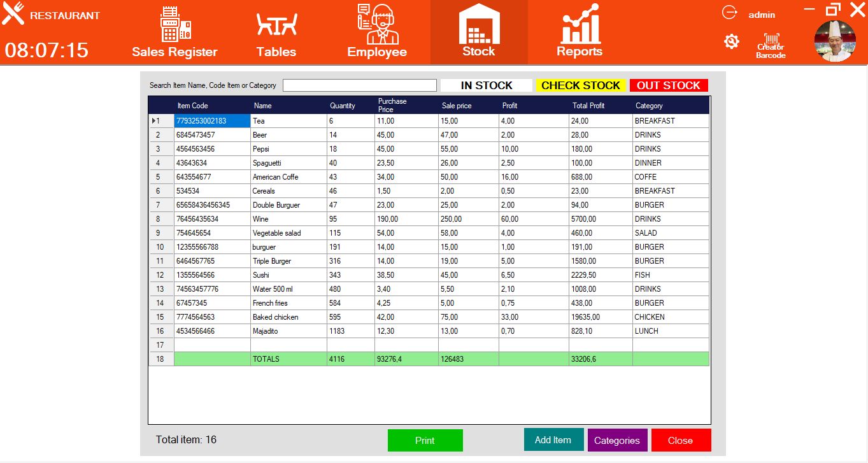Click the chef profile photo
Viewport: 868px width, 463px height.
835,41
